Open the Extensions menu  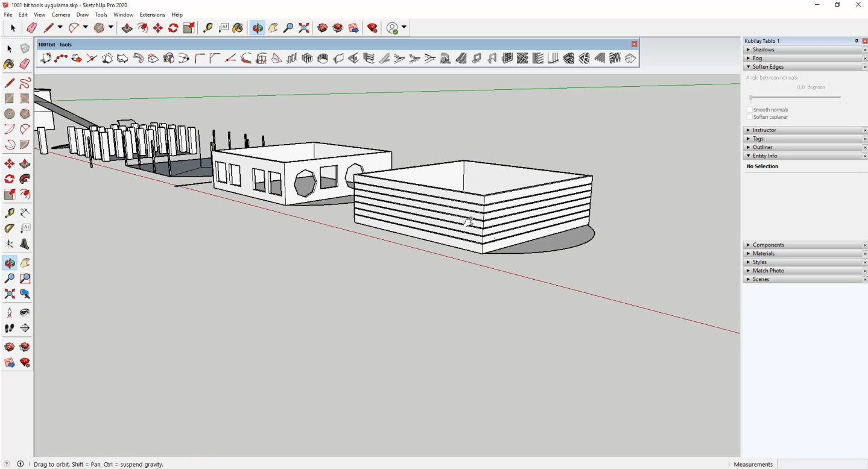click(x=152, y=14)
